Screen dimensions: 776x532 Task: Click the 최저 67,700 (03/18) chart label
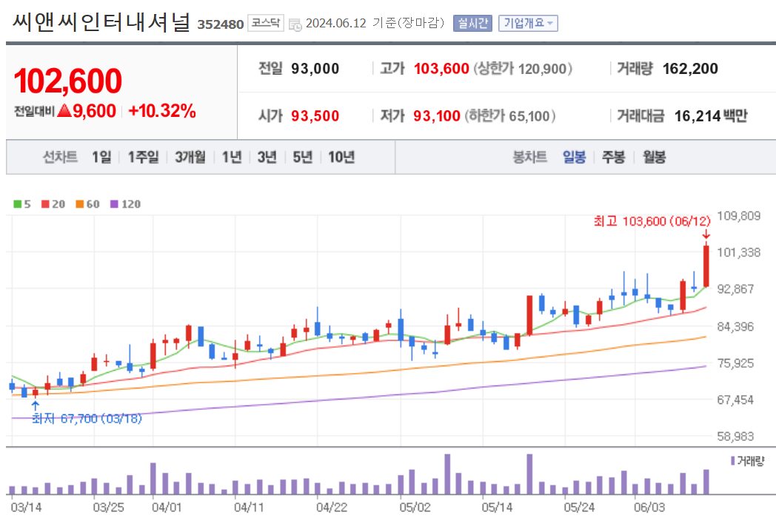(x=87, y=419)
